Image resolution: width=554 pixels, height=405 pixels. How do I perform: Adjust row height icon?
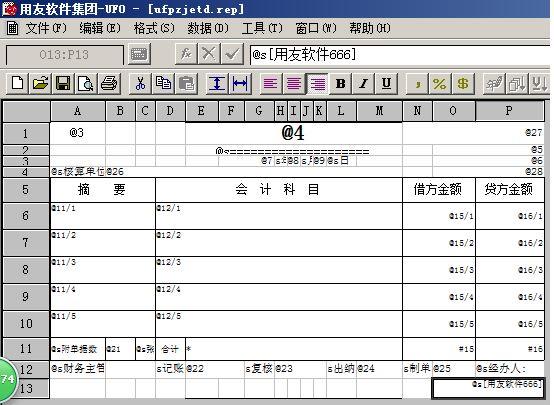pyautogui.click(x=217, y=84)
